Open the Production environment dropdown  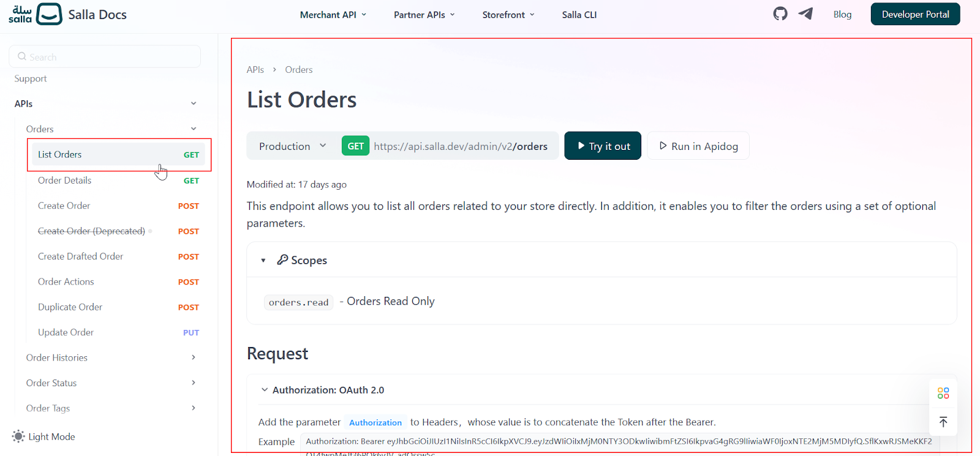tap(292, 146)
